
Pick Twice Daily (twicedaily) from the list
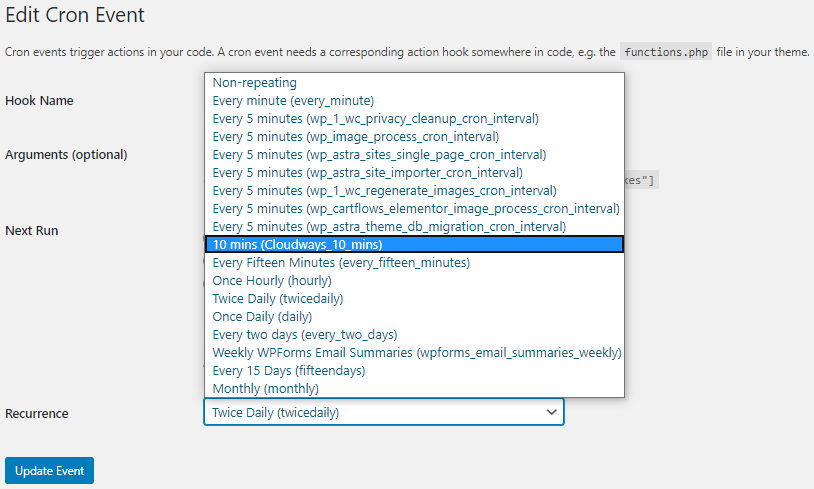(x=278, y=299)
